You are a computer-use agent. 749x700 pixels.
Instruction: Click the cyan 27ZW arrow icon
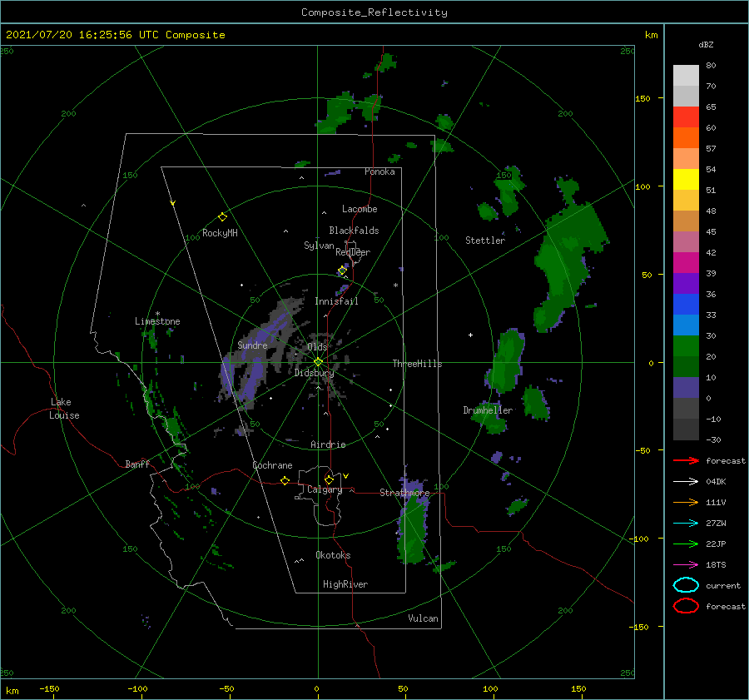click(686, 524)
